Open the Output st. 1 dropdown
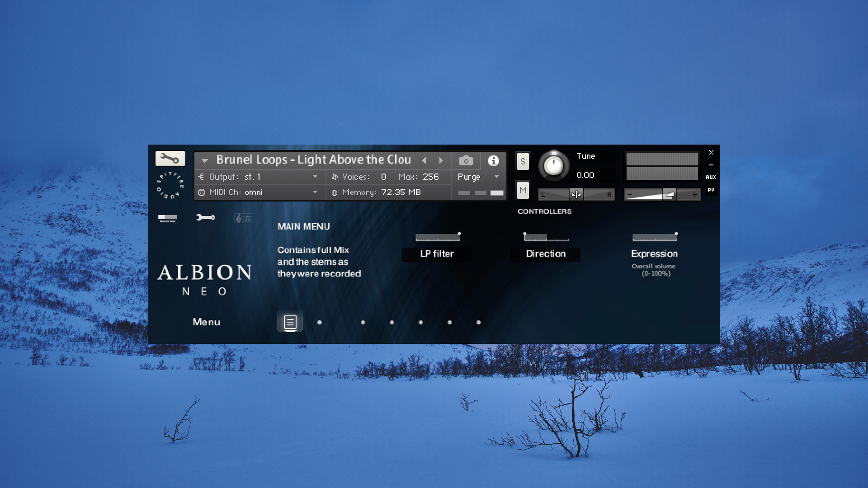 pyautogui.click(x=260, y=177)
